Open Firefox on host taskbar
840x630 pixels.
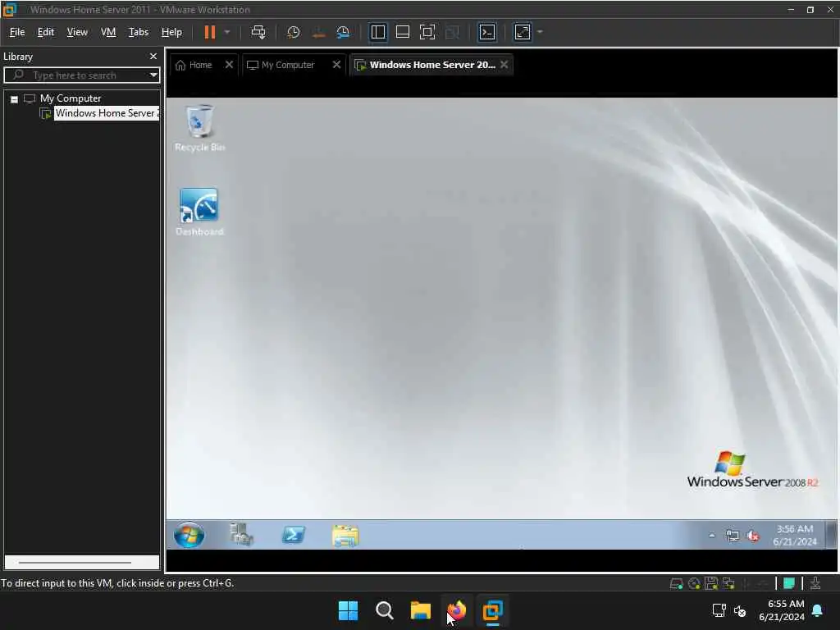[456, 610]
